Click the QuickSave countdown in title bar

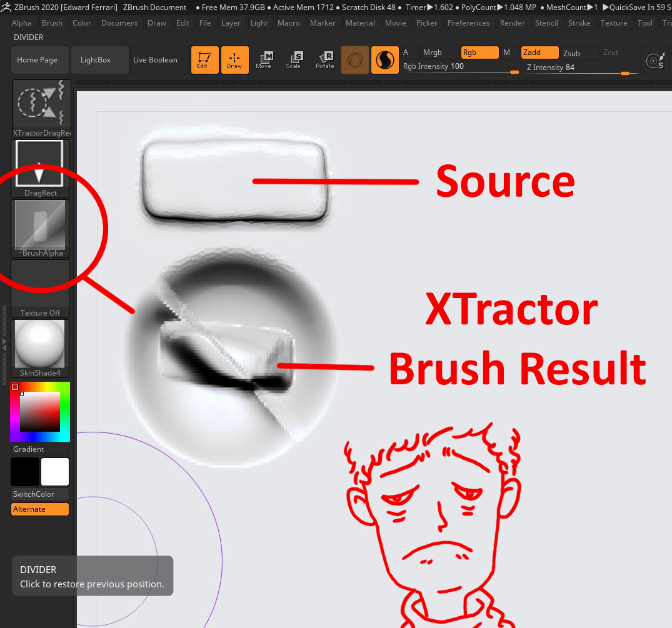[x=637, y=7]
